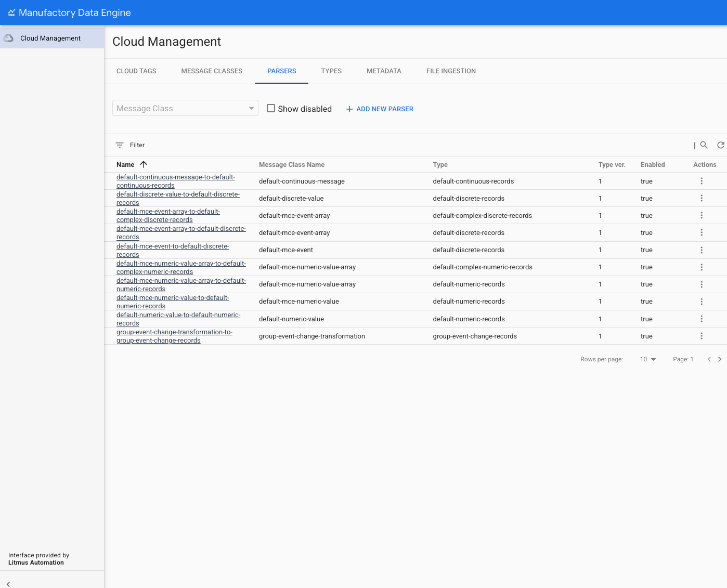Open the table Filter icon
This screenshot has width=727, height=588.
120,145
